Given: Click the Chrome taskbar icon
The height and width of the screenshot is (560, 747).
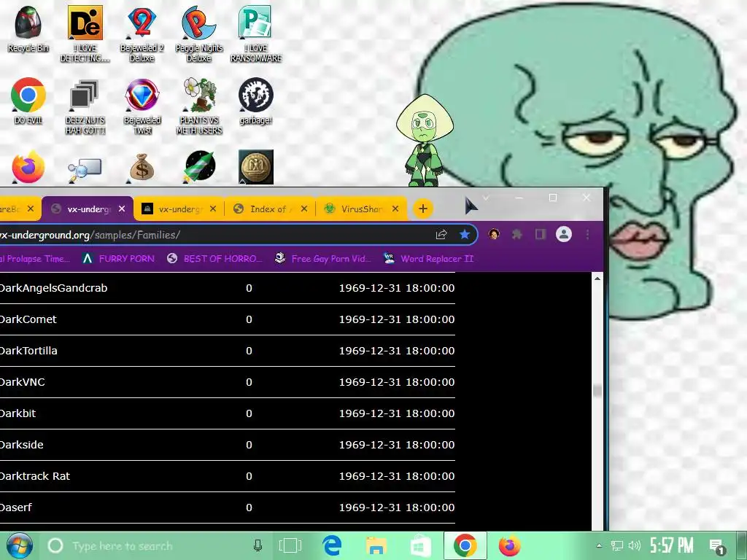Looking at the screenshot, I should (465, 545).
